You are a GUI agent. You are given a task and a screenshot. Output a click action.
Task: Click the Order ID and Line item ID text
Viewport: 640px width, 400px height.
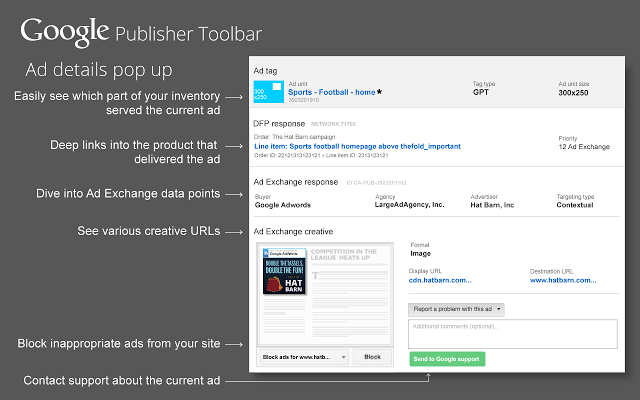321,156
